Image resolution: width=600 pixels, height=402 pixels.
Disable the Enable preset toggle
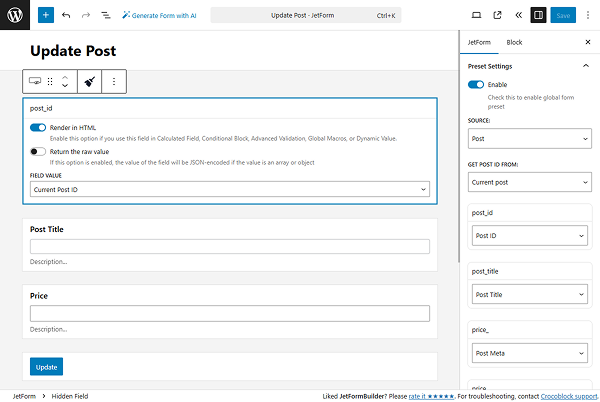pos(476,85)
